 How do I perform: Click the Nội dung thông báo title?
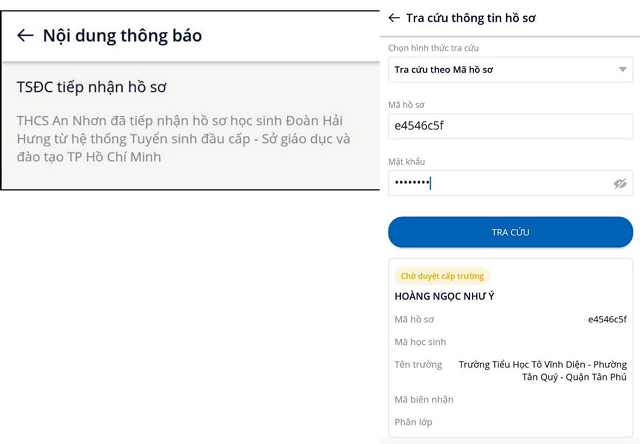pos(122,36)
